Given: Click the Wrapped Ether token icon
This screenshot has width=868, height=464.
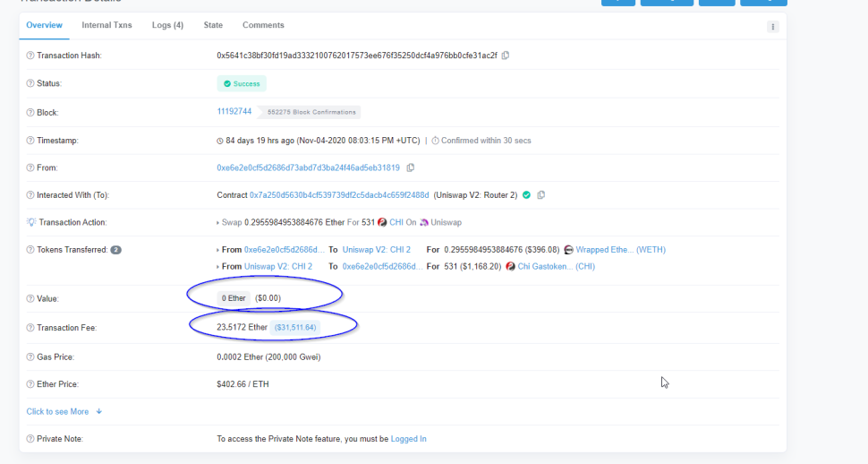Looking at the screenshot, I should pos(568,250).
